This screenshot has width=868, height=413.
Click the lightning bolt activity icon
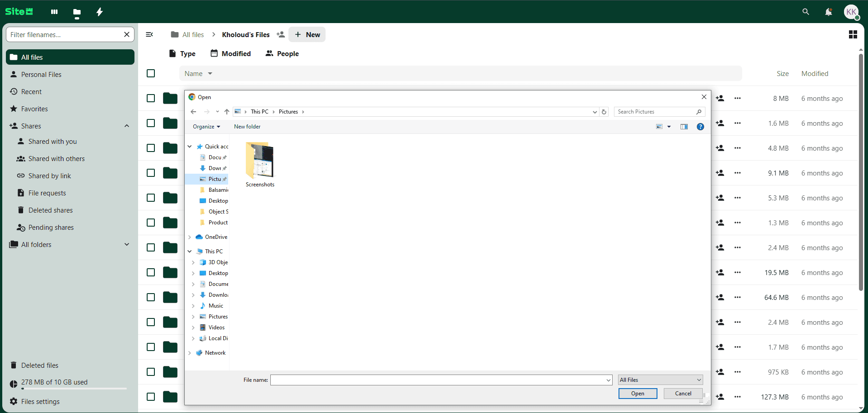click(x=100, y=12)
